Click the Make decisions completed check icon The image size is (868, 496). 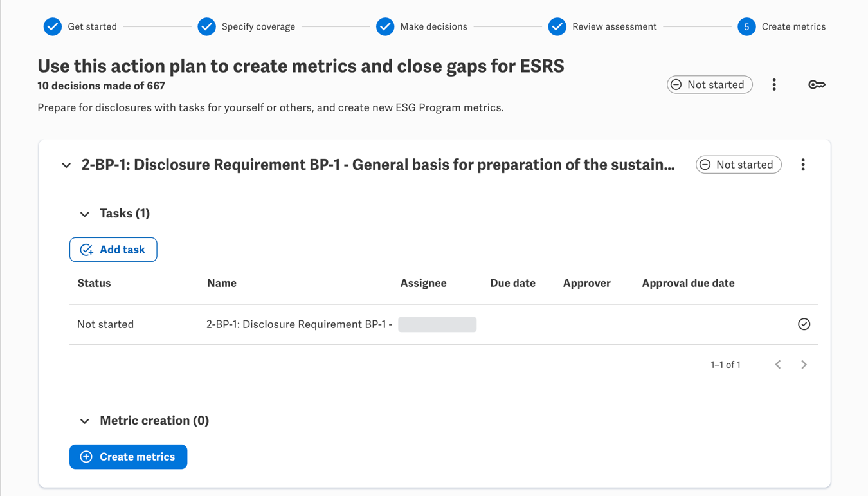point(385,26)
